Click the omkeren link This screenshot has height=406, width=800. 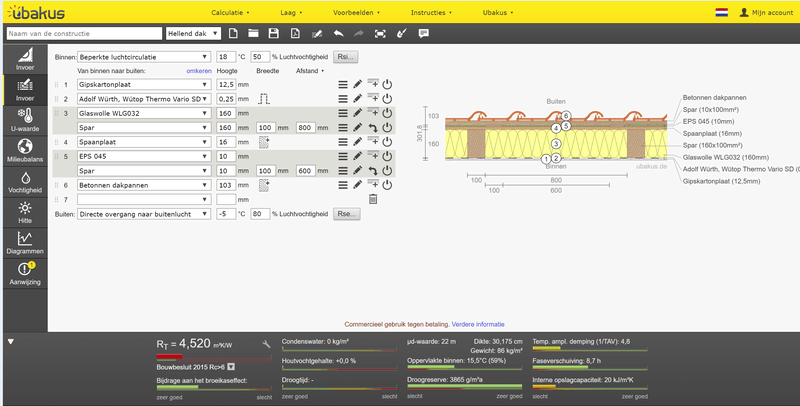[x=199, y=71]
